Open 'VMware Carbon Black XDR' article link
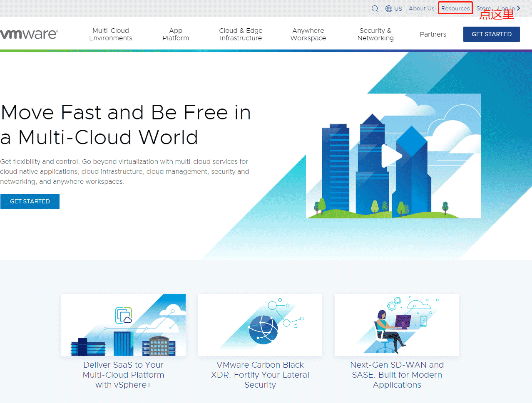 pos(260,375)
